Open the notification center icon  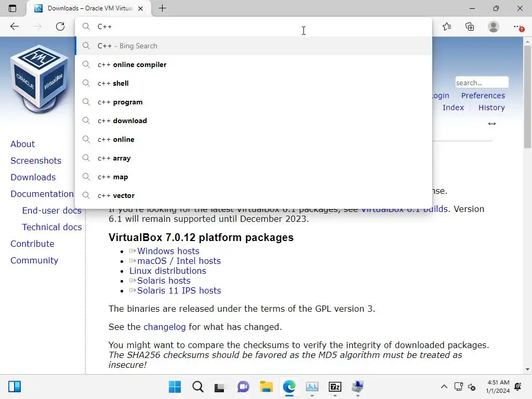point(518,387)
